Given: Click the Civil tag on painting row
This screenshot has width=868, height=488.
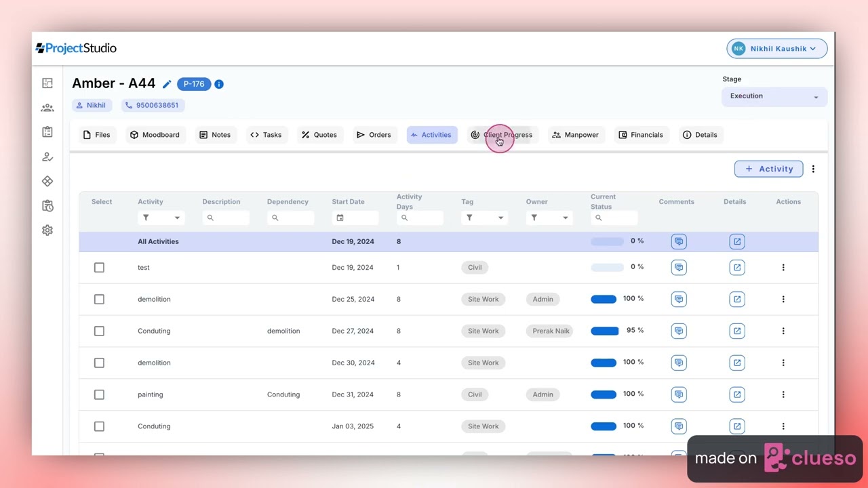Looking at the screenshot, I should click(475, 394).
